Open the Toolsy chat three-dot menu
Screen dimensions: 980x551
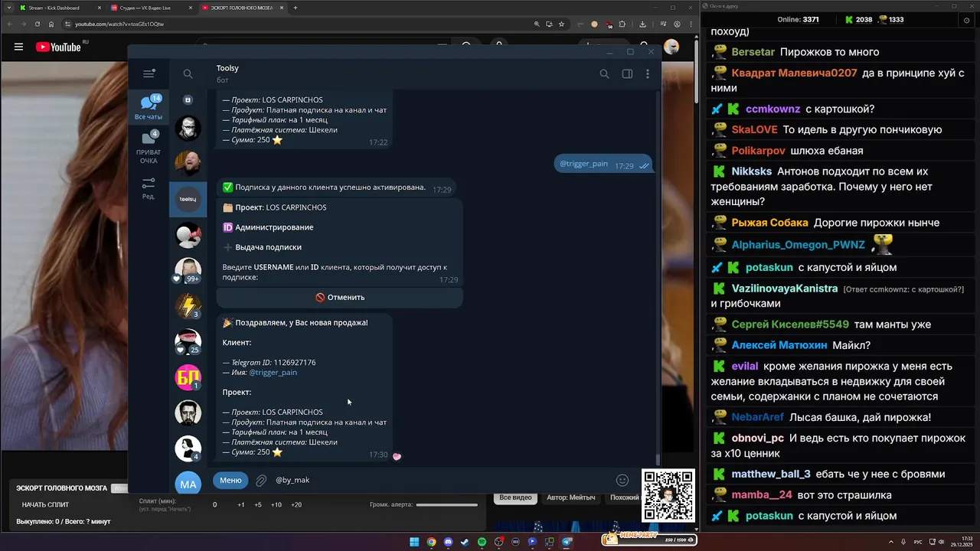(x=648, y=73)
